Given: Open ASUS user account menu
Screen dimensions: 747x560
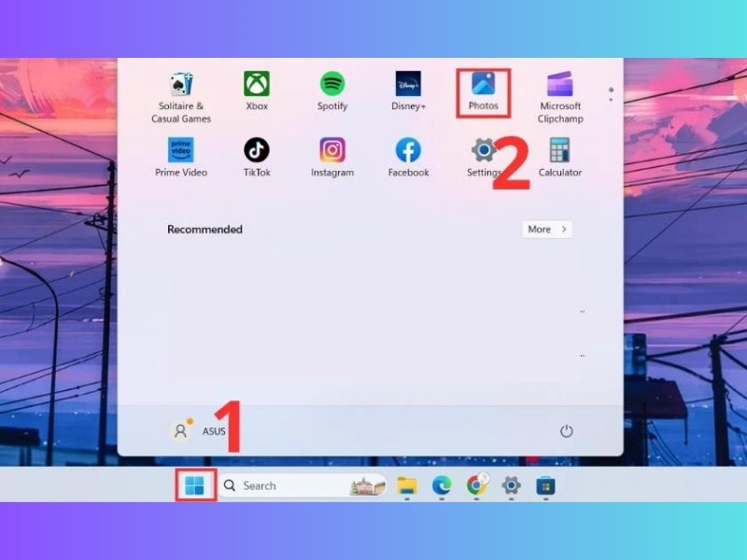Looking at the screenshot, I should click(x=199, y=431).
